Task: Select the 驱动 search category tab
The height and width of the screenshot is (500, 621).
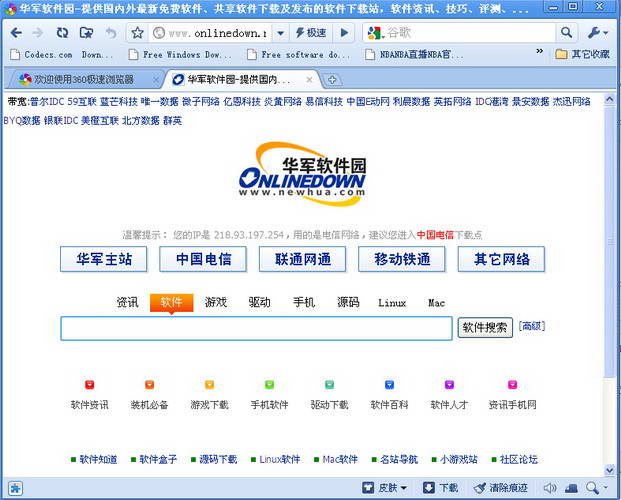Action: (x=260, y=303)
